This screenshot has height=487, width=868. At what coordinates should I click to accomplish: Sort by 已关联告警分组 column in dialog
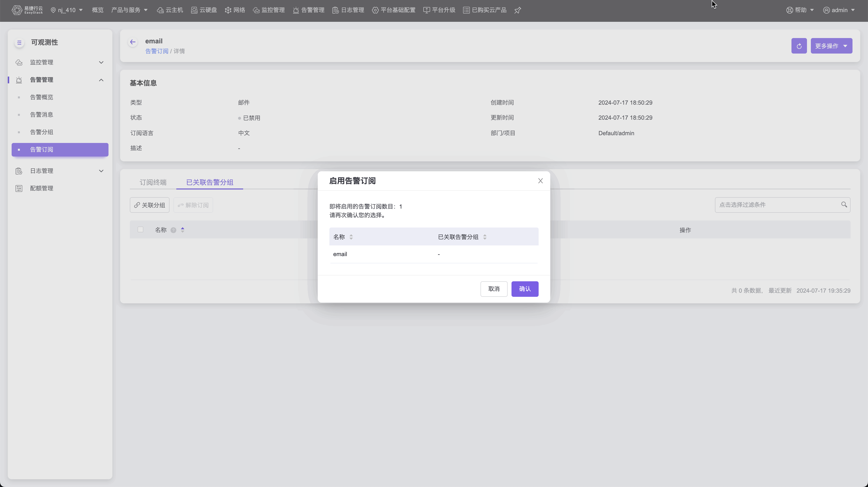tap(485, 237)
